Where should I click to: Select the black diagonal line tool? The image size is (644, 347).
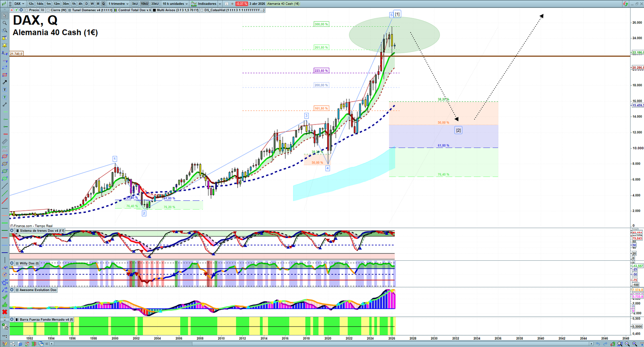[4, 186]
